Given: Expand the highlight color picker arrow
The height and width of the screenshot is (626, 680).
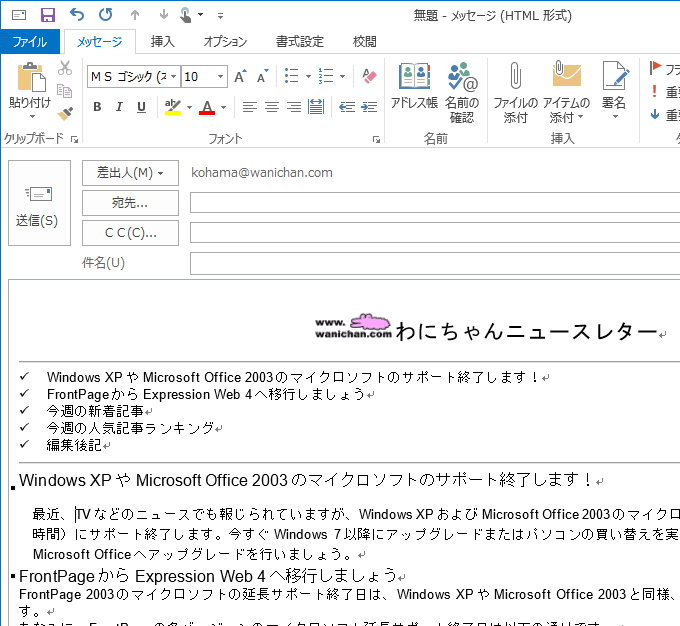Looking at the screenshot, I should 189,107.
